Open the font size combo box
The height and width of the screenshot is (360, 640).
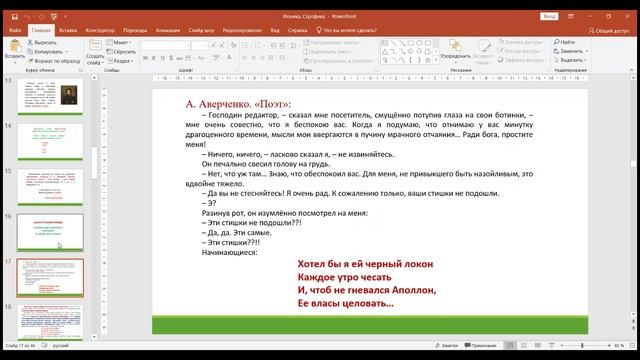(200, 45)
